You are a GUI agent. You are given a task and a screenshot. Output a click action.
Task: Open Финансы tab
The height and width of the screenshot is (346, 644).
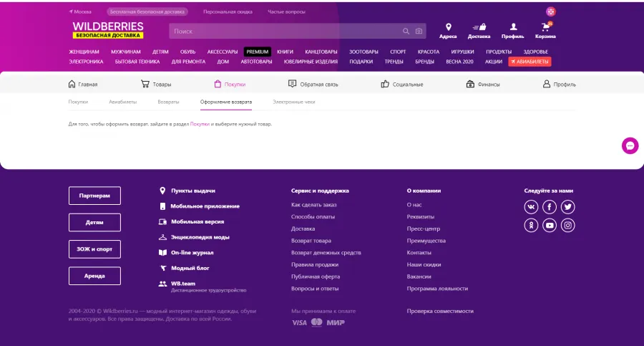coord(483,85)
